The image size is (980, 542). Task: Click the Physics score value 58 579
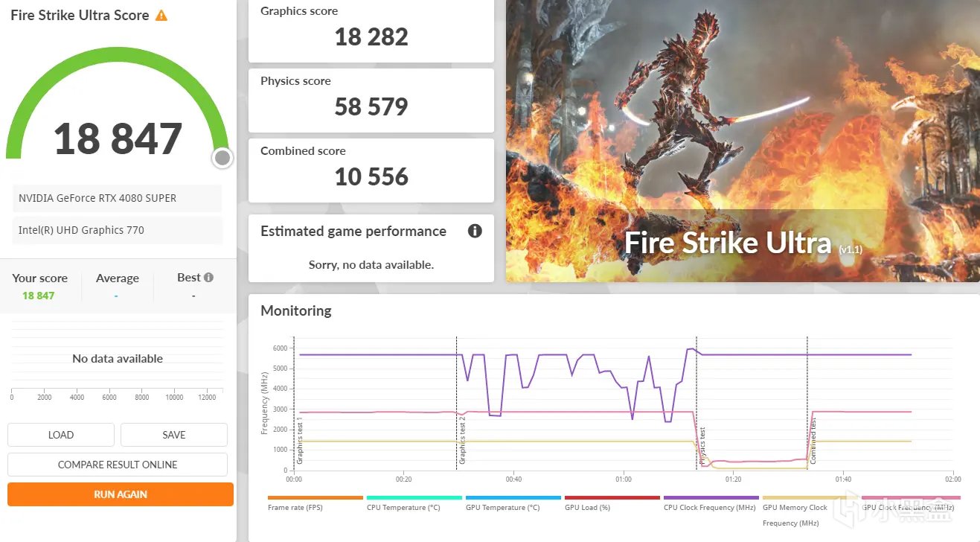pyautogui.click(x=371, y=106)
